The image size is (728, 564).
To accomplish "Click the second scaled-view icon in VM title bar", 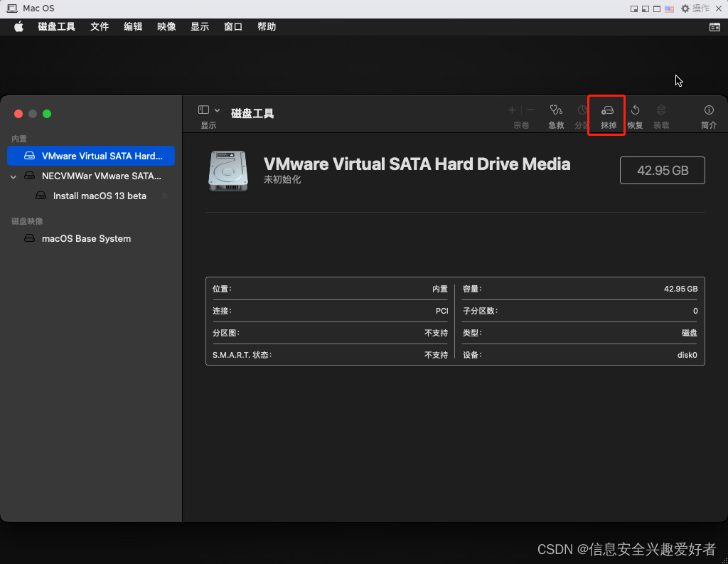I will coord(646,9).
